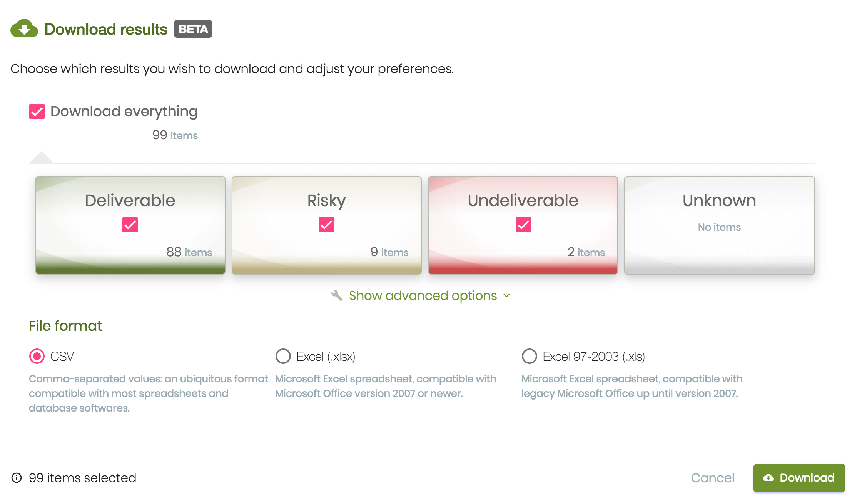Screen dimensions: 852x500
Task: Click the BETA badge
Action: point(193,29)
